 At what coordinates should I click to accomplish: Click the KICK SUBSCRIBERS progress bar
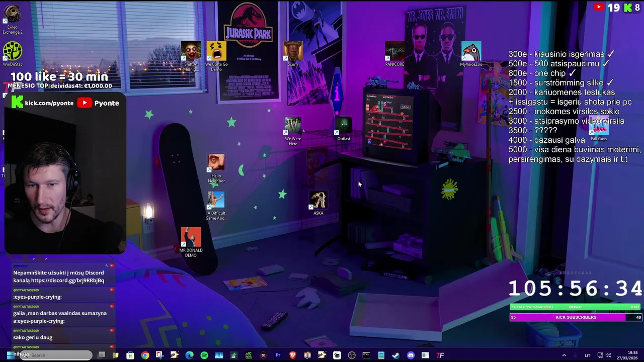click(576, 317)
